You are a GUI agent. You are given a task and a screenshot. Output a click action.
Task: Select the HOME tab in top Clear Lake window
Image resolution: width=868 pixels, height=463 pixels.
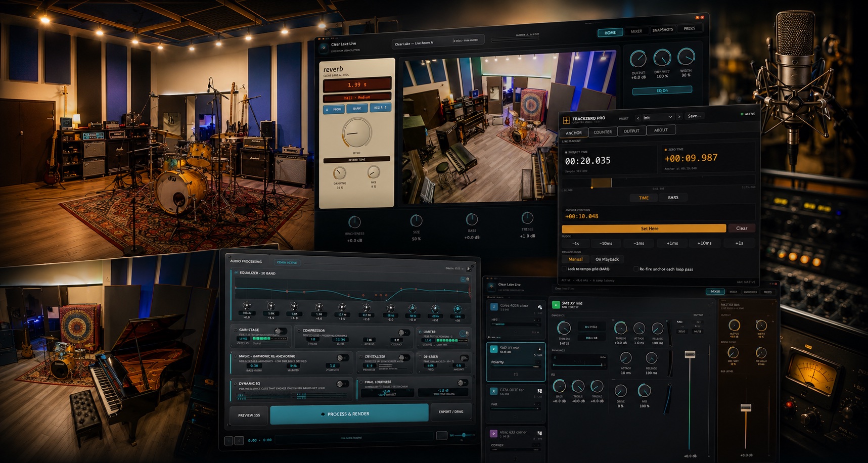point(610,33)
